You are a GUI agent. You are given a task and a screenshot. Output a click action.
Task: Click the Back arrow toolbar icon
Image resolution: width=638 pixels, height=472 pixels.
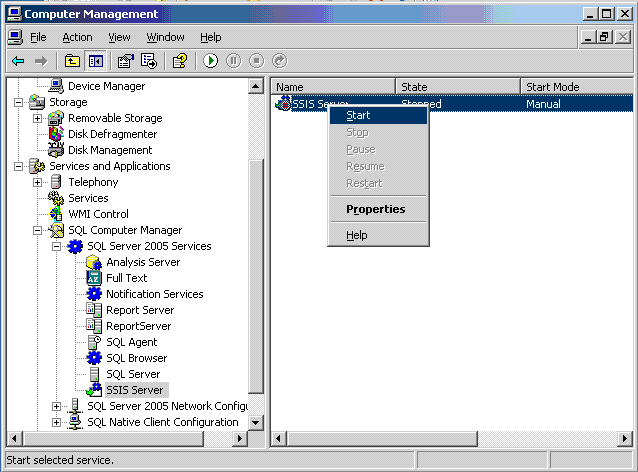pyautogui.click(x=18, y=61)
